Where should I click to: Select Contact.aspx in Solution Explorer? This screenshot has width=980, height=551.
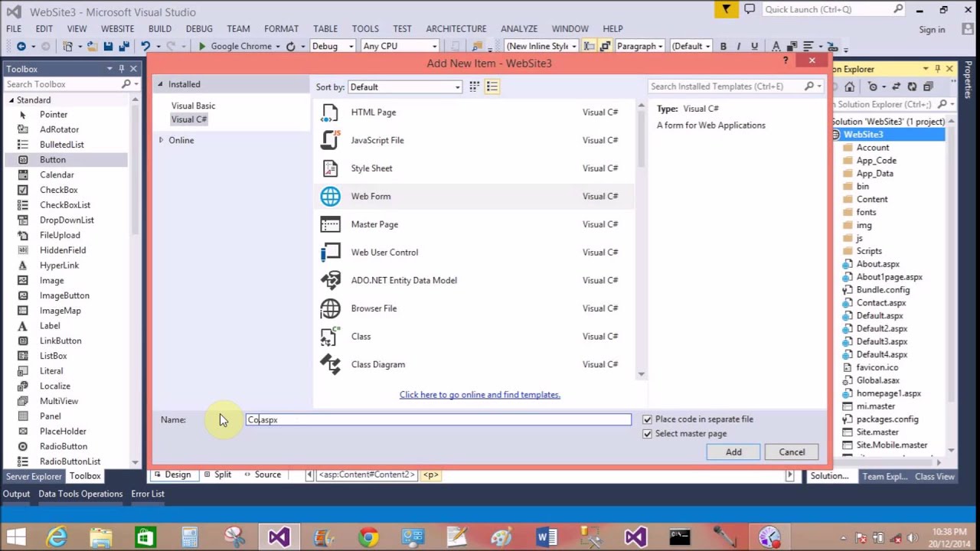coord(880,303)
